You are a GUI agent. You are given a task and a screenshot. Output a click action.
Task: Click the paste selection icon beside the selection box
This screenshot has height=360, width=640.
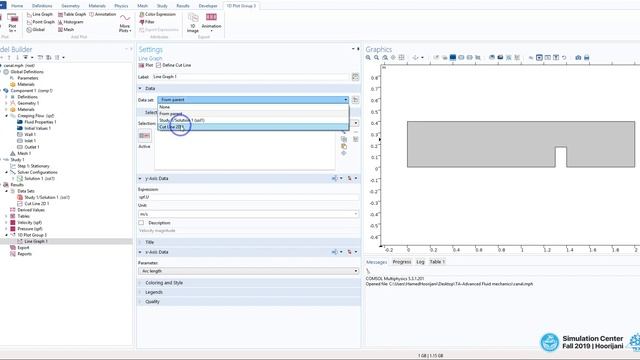(x=344, y=146)
